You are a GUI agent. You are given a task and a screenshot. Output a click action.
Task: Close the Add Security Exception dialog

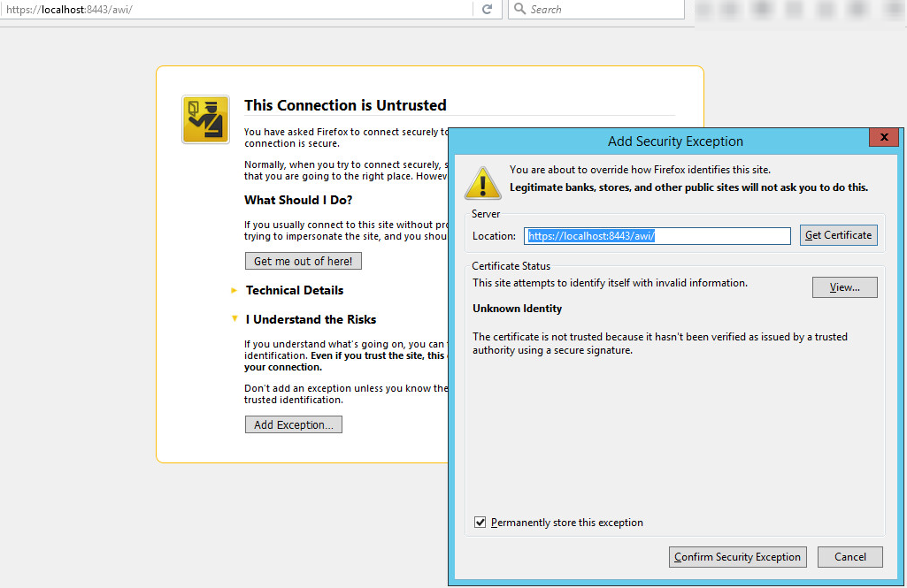(884, 137)
